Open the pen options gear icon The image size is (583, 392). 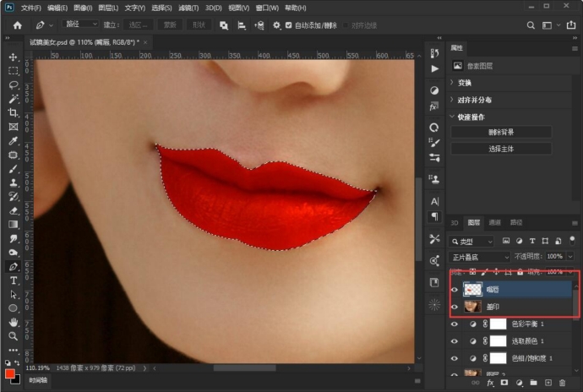pos(276,25)
